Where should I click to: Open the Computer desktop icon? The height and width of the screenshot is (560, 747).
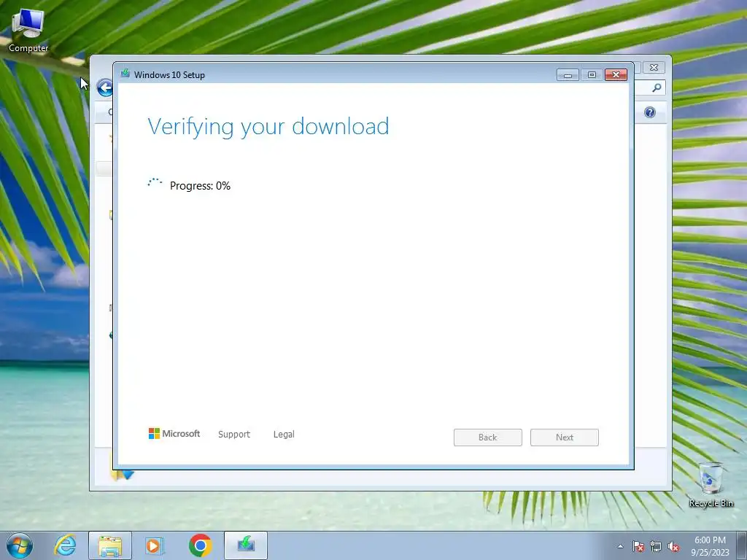[x=28, y=31]
